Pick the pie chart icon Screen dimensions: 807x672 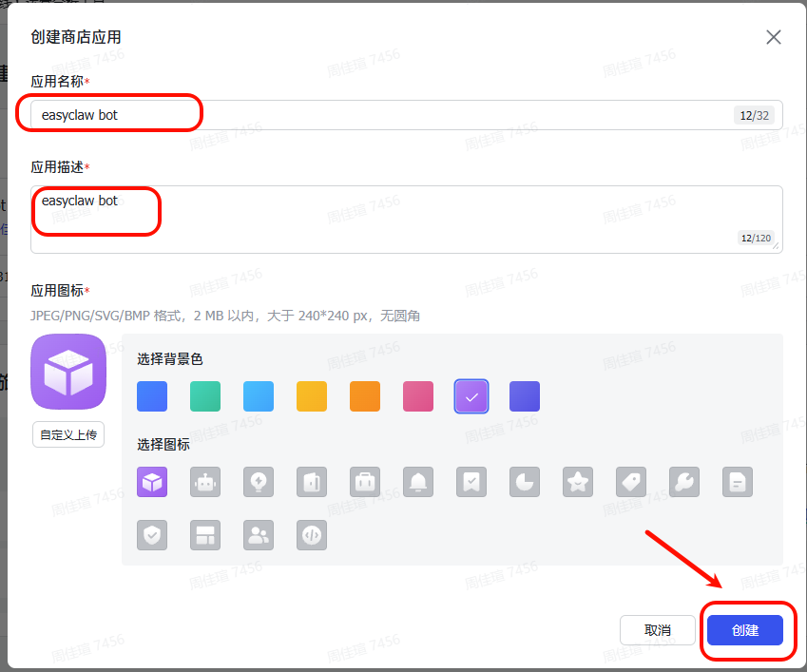pyautogui.click(x=525, y=482)
